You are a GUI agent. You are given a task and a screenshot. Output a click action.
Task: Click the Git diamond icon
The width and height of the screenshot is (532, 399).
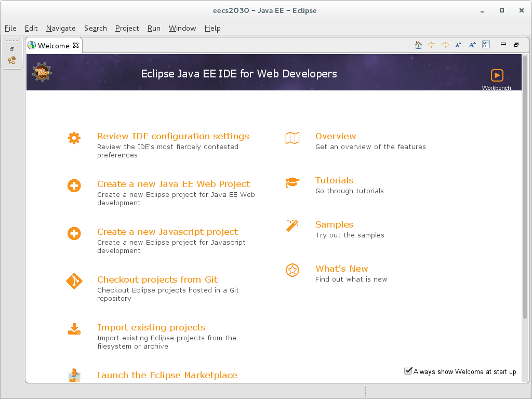coord(74,281)
